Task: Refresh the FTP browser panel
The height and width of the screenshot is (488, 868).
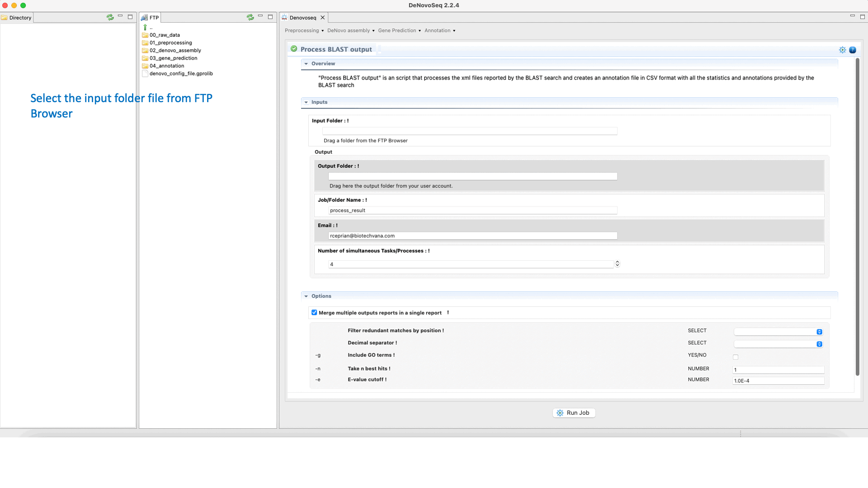Action: coord(250,17)
